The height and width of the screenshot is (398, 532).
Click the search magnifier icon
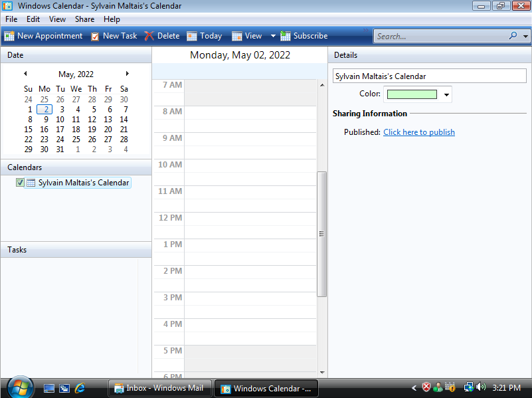coord(513,36)
